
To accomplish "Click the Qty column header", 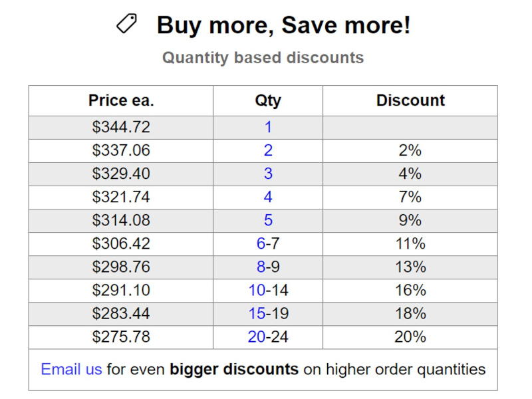I will point(268,100).
